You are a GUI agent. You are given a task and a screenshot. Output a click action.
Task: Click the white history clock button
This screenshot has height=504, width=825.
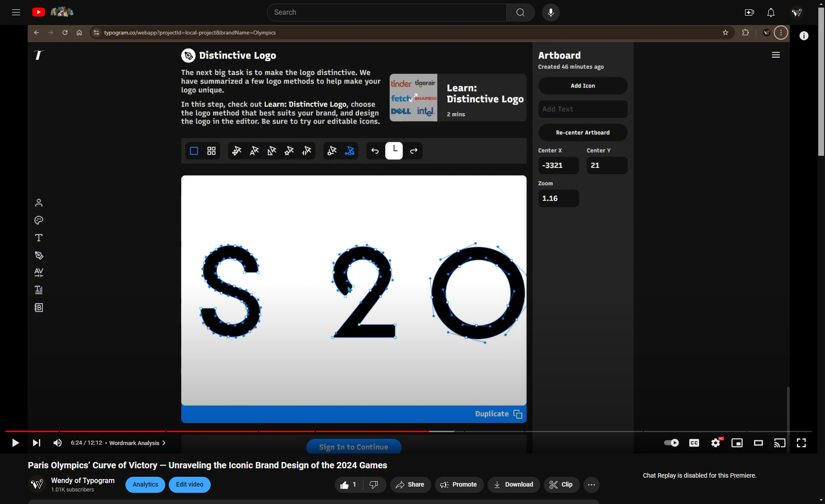click(x=394, y=150)
